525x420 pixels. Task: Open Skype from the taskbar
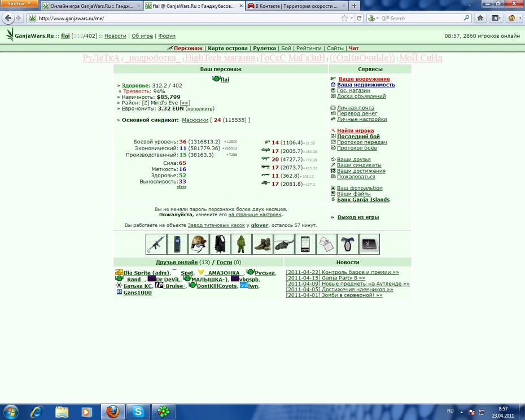coord(138,412)
